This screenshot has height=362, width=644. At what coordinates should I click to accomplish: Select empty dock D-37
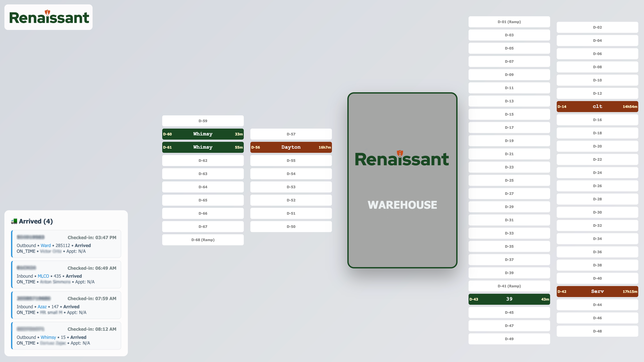coord(509,260)
